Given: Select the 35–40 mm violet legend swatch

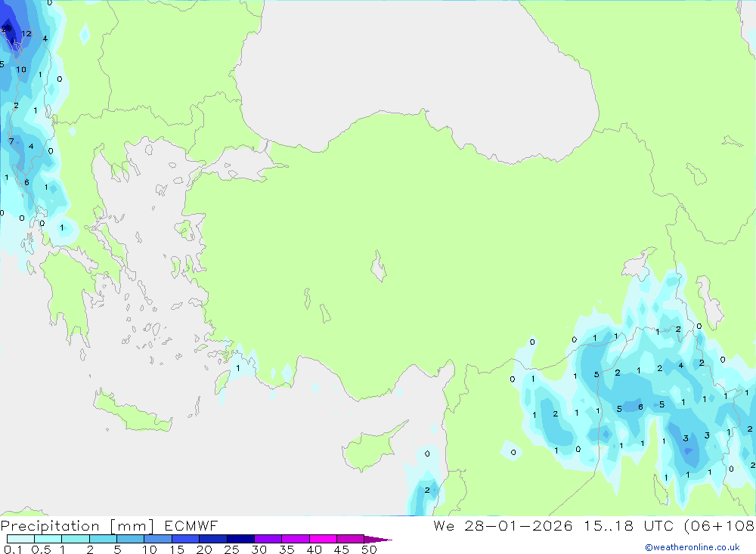Looking at the screenshot, I should tap(296, 539).
